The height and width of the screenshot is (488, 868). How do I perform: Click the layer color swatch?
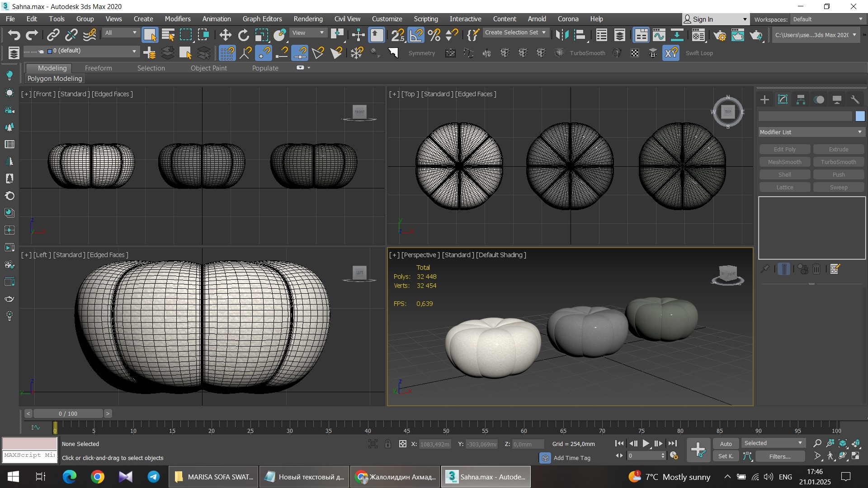[x=50, y=51]
